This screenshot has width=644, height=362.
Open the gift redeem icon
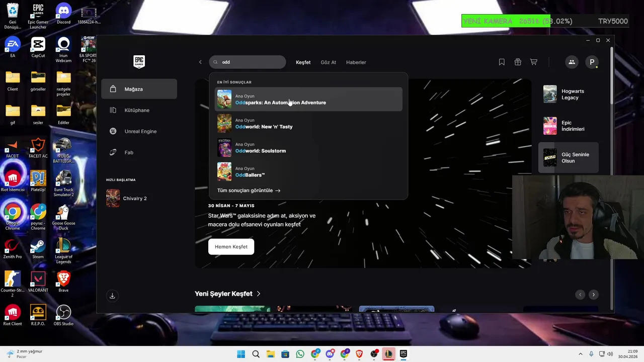pyautogui.click(x=518, y=62)
